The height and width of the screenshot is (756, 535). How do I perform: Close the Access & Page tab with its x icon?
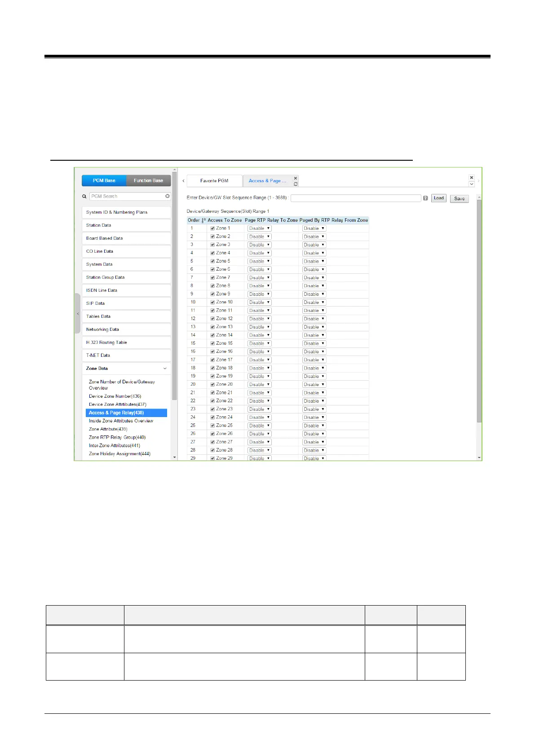coord(296,178)
